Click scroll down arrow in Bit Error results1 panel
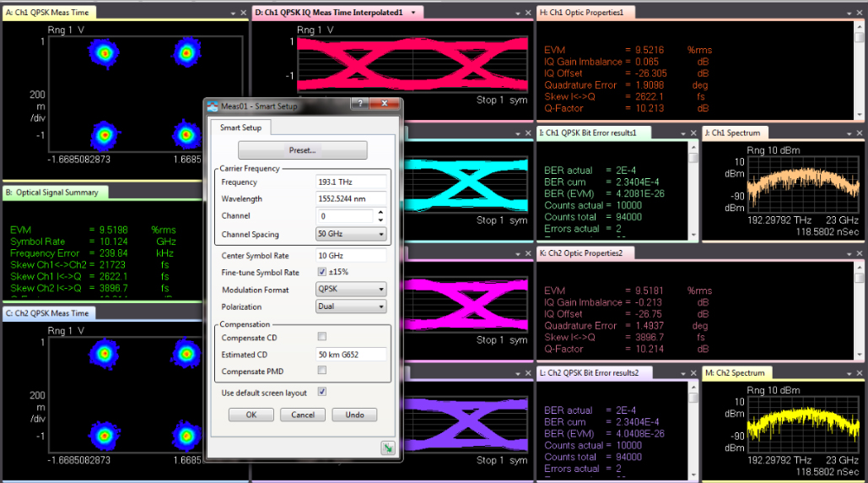Screen dimensions: 868x483 693,235
